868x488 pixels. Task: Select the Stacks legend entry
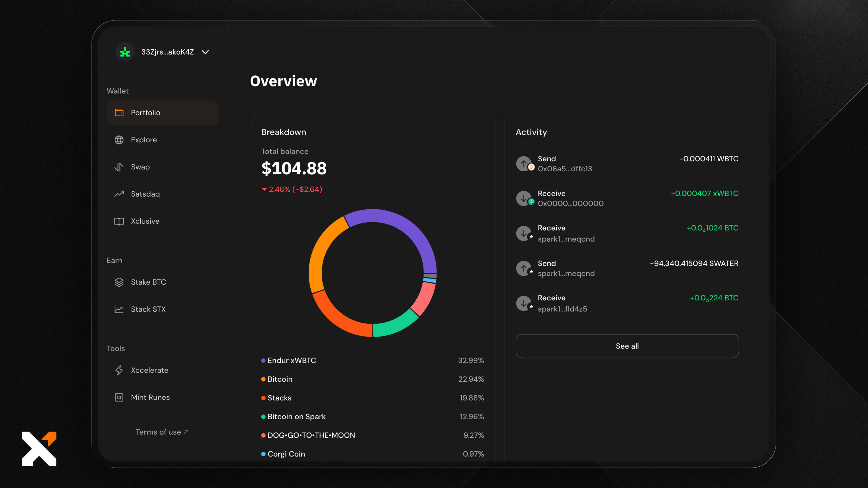click(x=279, y=398)
